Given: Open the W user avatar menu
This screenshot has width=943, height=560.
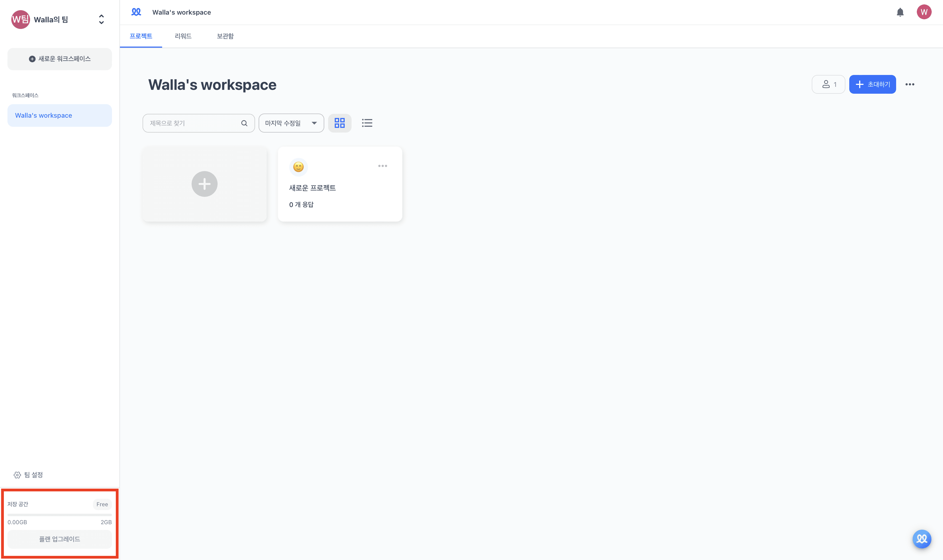Looking at the screenshot, I should (x=924, y=12).
